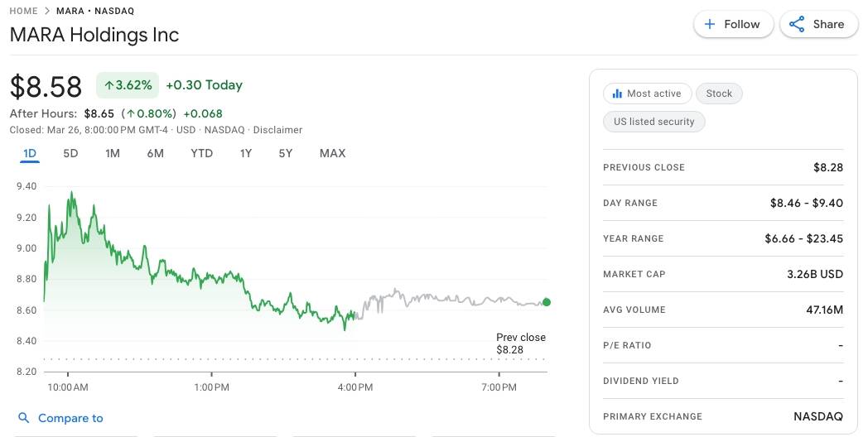Switch to the MAX chart range

tap(332, 153)
